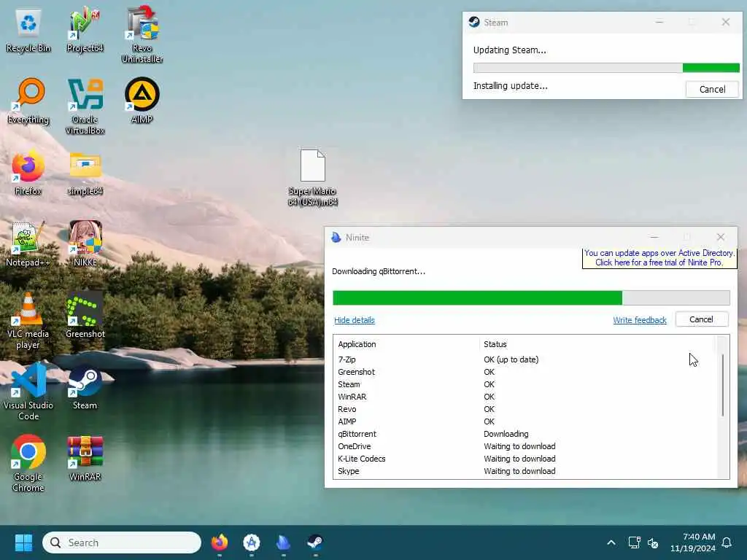Click the Application column header
Screen dimensions: 747x560
point(357,344)
